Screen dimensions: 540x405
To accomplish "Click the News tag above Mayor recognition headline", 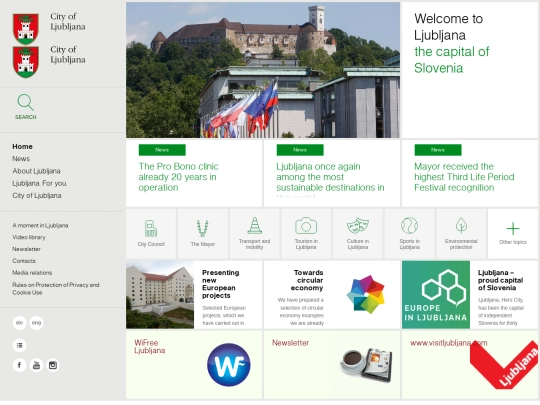I will coord(438,150).
